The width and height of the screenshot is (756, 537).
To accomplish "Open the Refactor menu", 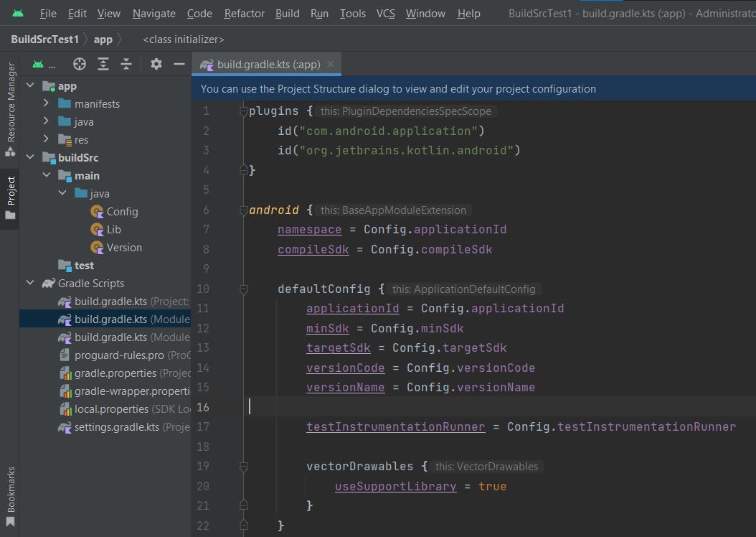I will (244, 14).
